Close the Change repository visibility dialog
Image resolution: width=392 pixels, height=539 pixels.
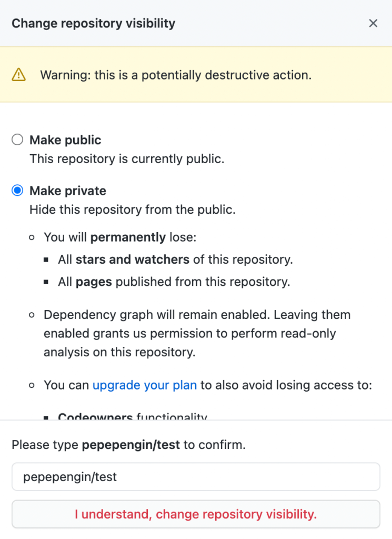pyautogui.click(x=373, y=23)
